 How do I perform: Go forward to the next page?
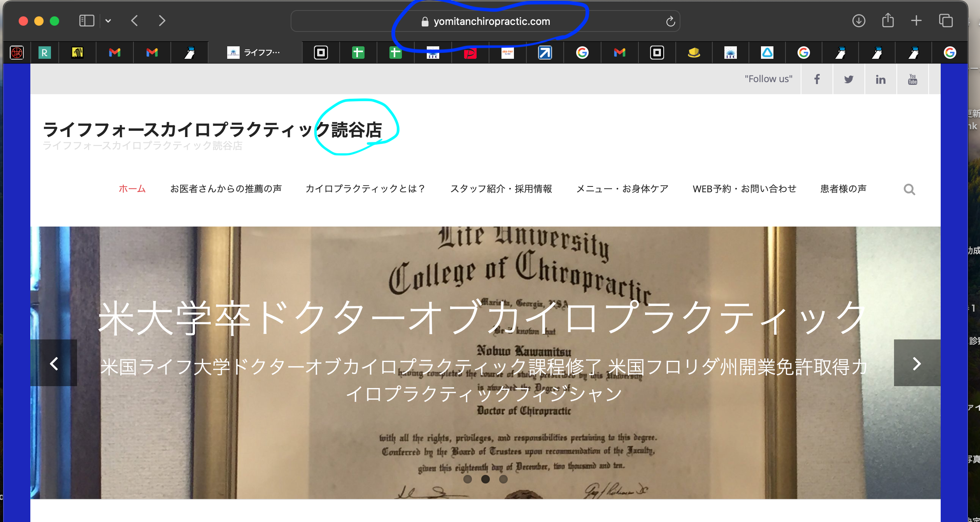click(x=162, y=21)
